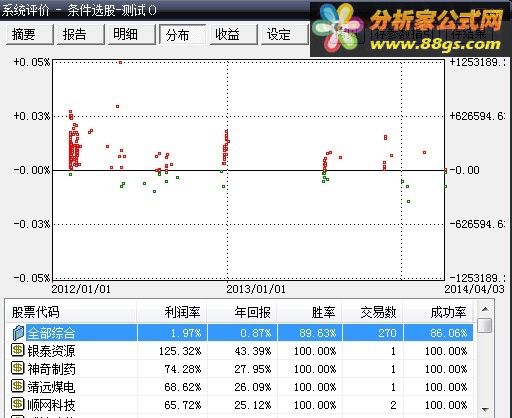The height and width of the screenshot is (418, 512).
Task: Click the 银泰资源 stock icon
Action: 18,350
